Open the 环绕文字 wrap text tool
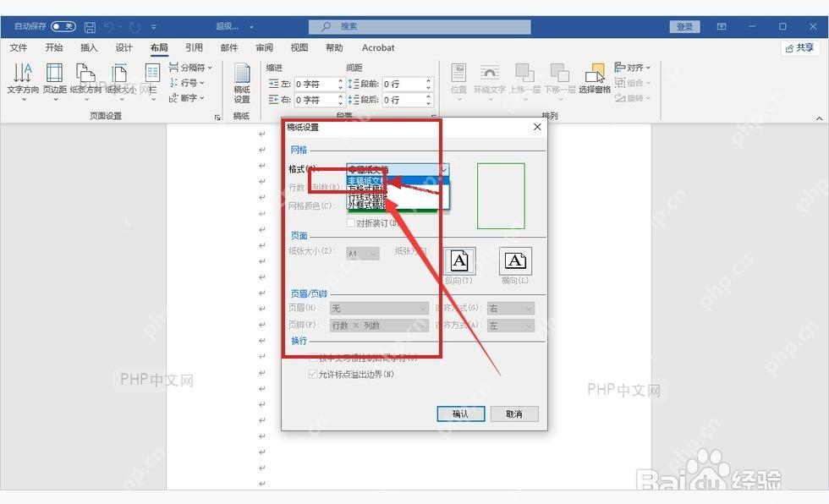 (x=490, y=82)
